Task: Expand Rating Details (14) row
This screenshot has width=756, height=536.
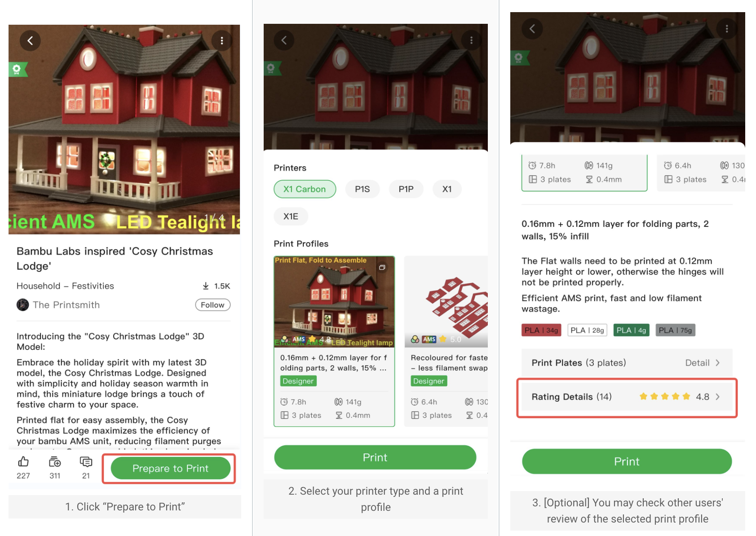Action: coord(627,397)
